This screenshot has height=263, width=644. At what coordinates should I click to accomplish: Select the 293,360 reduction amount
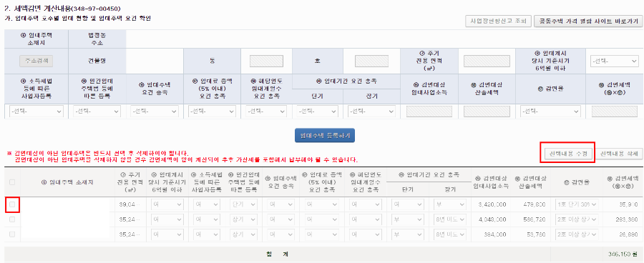tap(626, 219)
